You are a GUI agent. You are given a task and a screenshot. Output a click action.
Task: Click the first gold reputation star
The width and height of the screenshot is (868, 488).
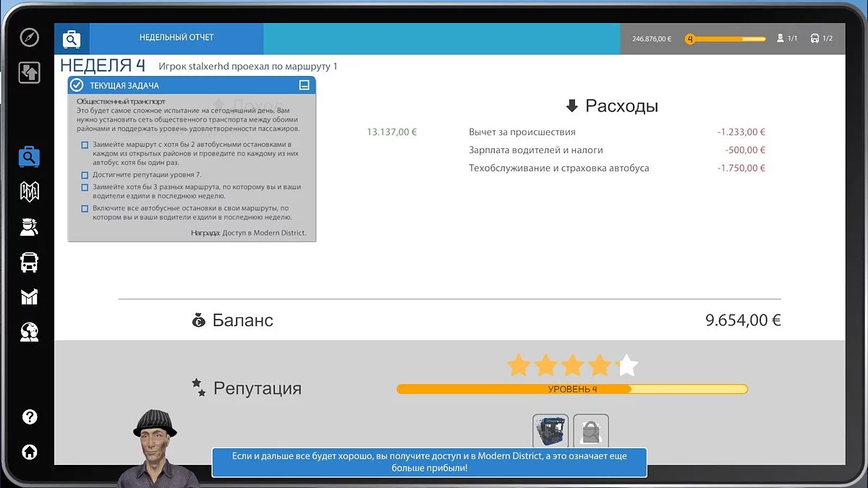(519, 365)
